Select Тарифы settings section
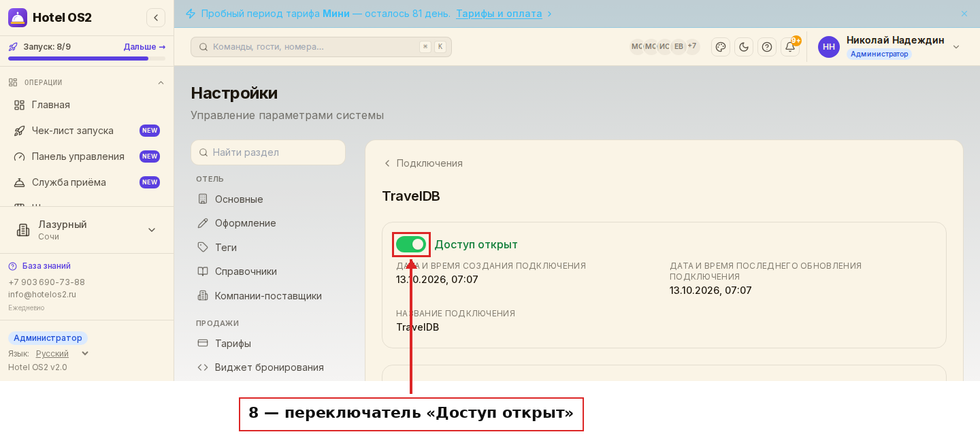This screenshot has height=447, width=980. (268, 343)
